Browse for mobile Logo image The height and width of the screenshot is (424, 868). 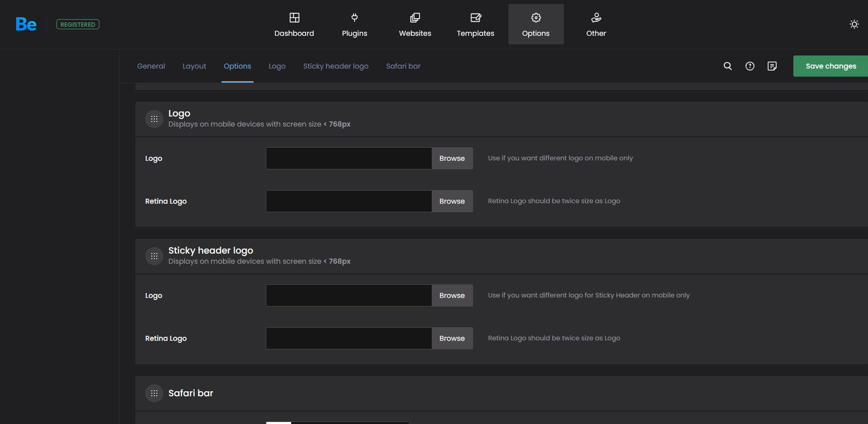(452, 158)
